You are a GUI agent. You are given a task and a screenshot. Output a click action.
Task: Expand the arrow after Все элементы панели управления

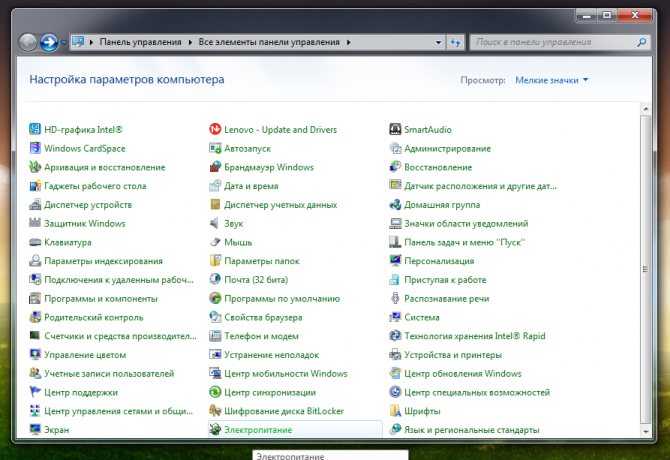click(x=349, y=42)
